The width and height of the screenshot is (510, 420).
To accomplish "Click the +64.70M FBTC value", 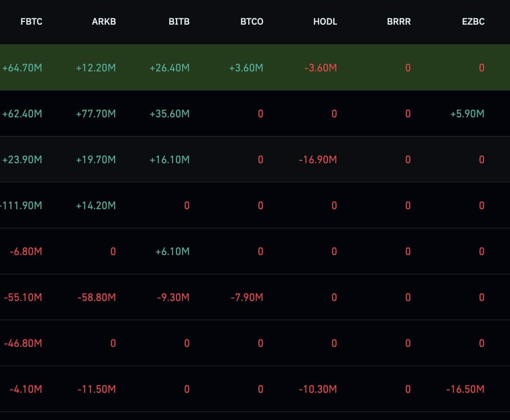I will pos(22,68).
